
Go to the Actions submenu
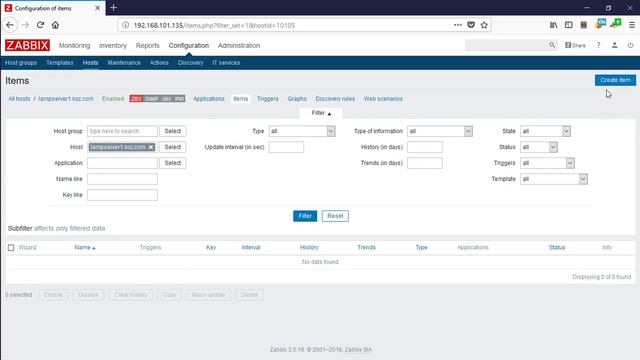pos(159,62)
